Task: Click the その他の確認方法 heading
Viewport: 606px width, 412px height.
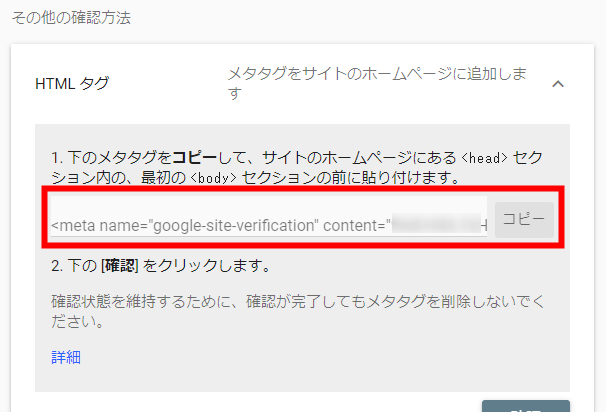Action: 71,18
